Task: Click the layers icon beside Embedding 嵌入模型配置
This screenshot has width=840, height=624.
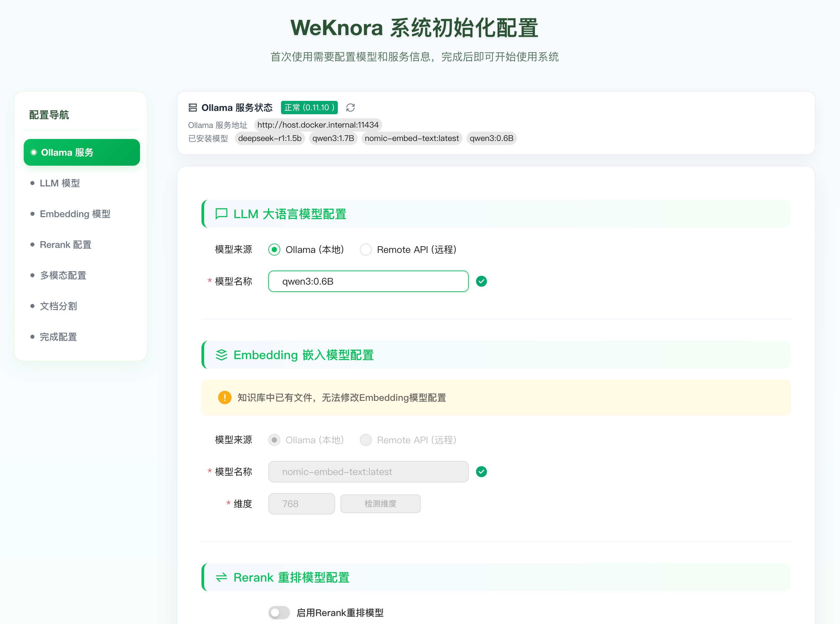Action: [222, 355]
